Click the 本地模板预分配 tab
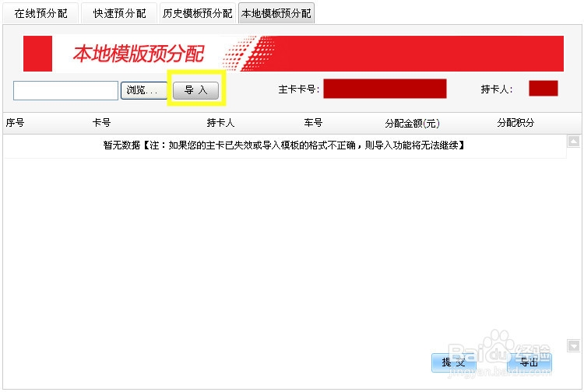This screenshot has width=584, height=392. coord(276,13)
